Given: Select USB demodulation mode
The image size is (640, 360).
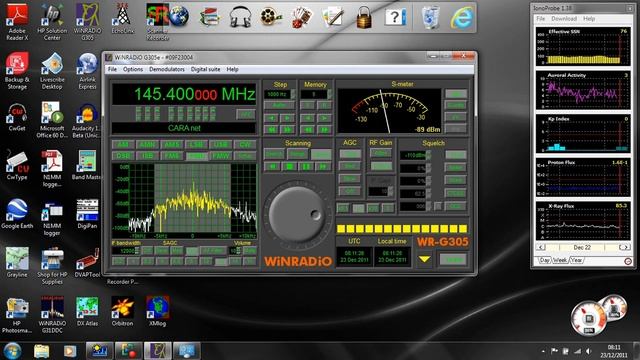Looking at the screenshot, I should [x=220, y=144].
